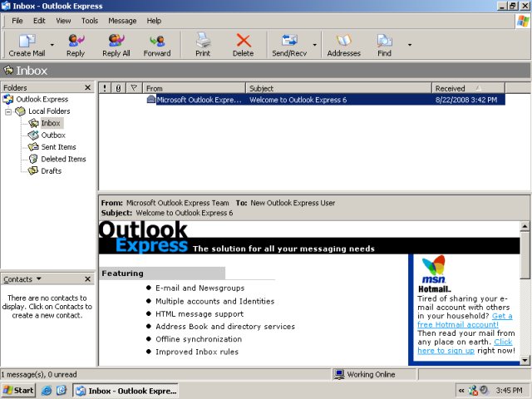This screenshot has width=532, height=399.
Task: Select the Deleted Items folder
Action: 63,159
